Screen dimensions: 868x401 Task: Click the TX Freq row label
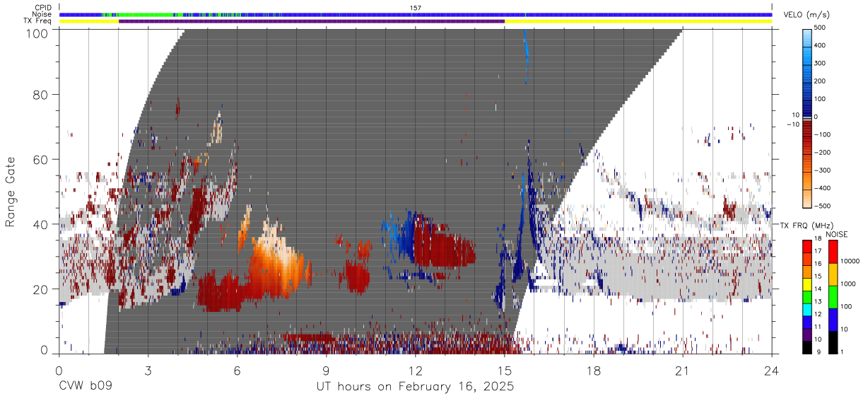(x=38, y=21)
